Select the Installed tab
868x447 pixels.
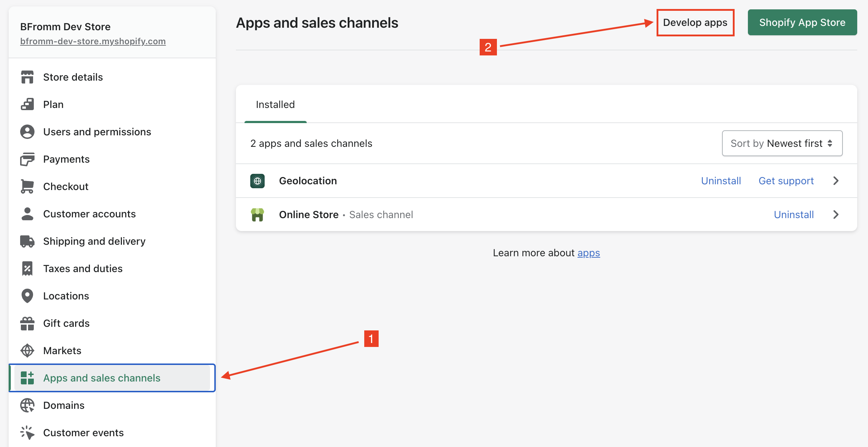pos(276,104)
